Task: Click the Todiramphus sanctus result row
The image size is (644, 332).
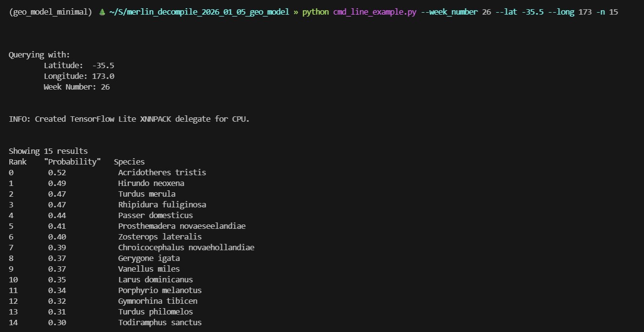Action: point(160,322)
